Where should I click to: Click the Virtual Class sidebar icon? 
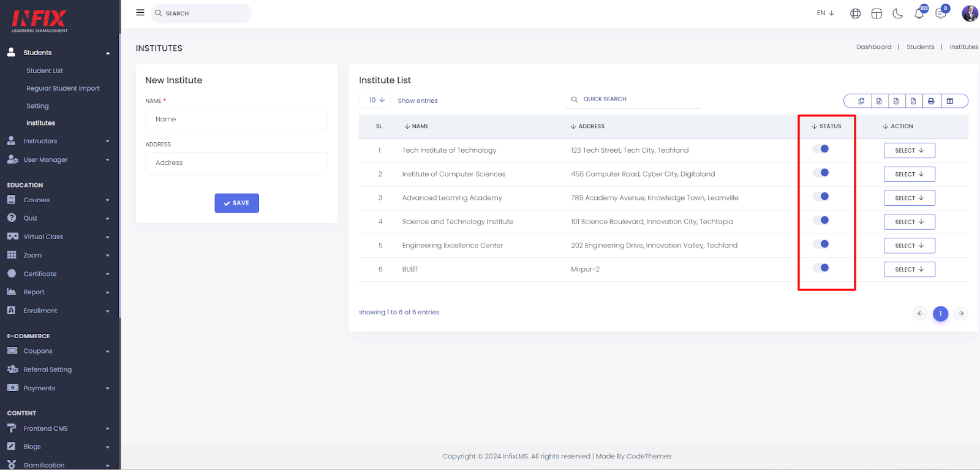[x=12, y=236]
